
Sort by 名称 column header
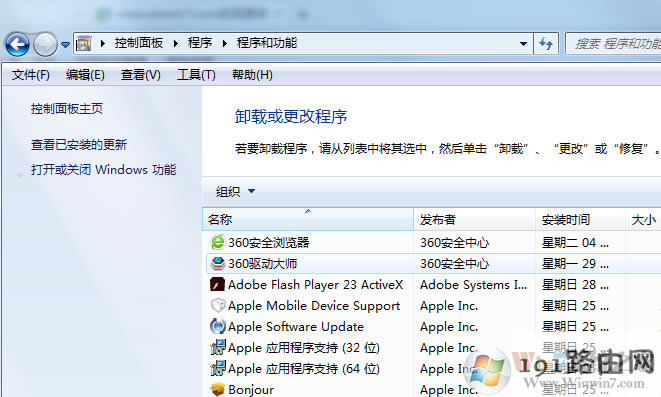pos(308,219)
